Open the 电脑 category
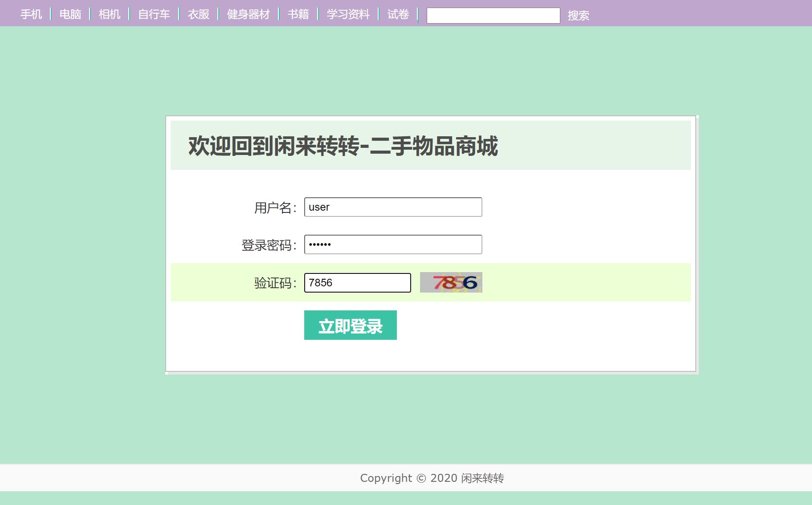The width and height of the screenshot is (812, 505). 70,14
